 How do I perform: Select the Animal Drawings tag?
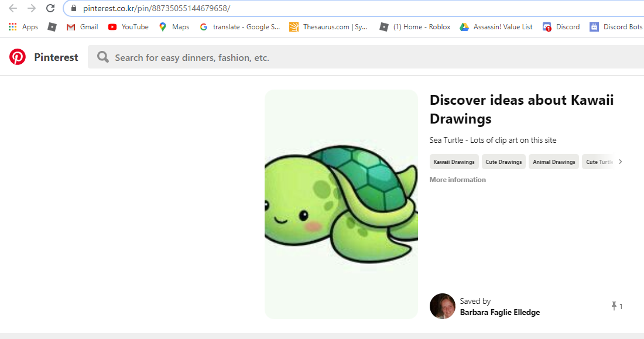[x=554, y=162]
